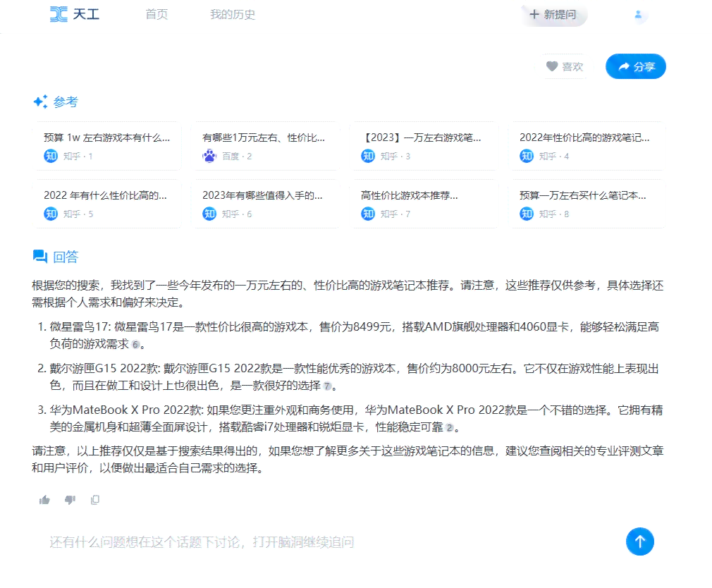712x588 pixels.
Task: Click citation badge 6 after 微星雷鸟17 item
Action: [135, 345]
